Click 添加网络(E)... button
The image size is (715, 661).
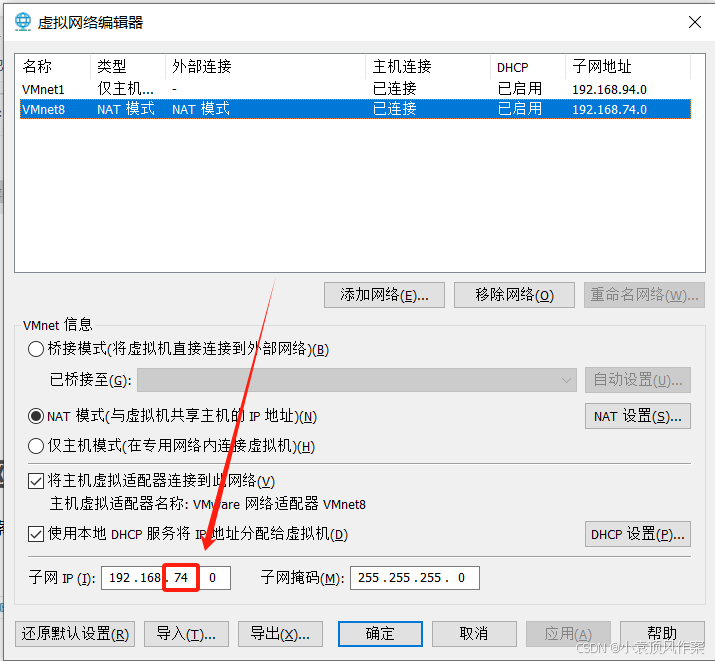point(384,295)
